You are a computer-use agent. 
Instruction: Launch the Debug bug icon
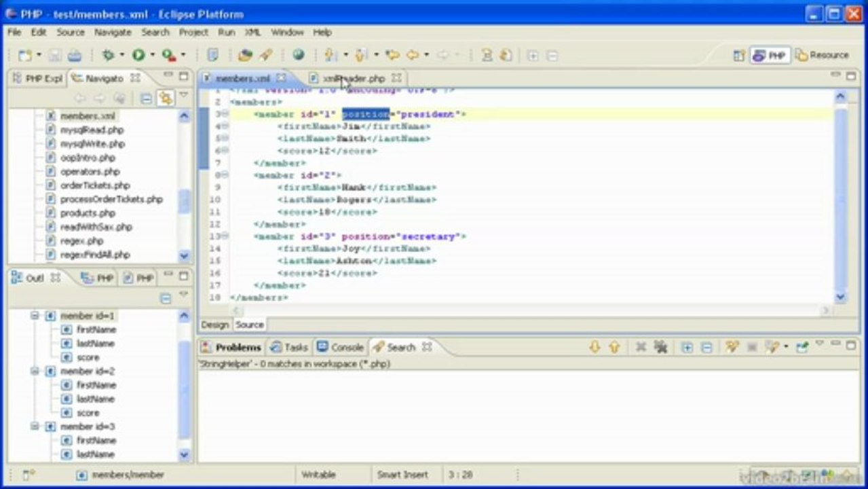click(108, 55)
